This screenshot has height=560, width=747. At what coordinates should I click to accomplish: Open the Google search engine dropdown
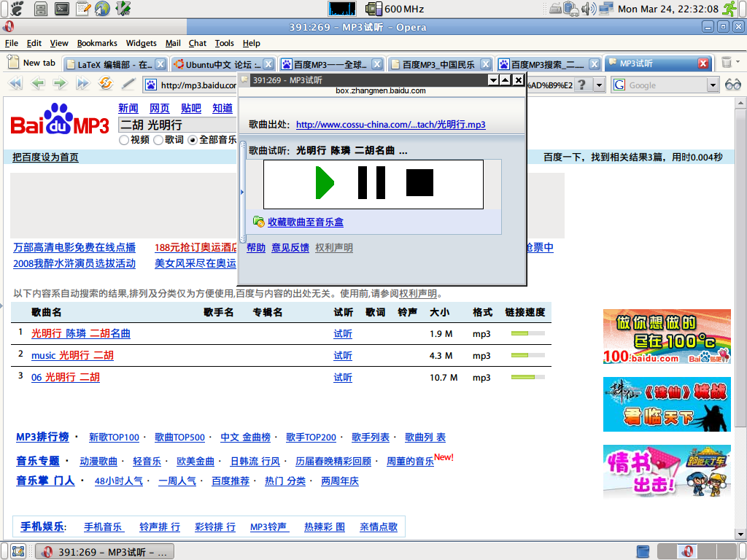click(x=712, y=85)
